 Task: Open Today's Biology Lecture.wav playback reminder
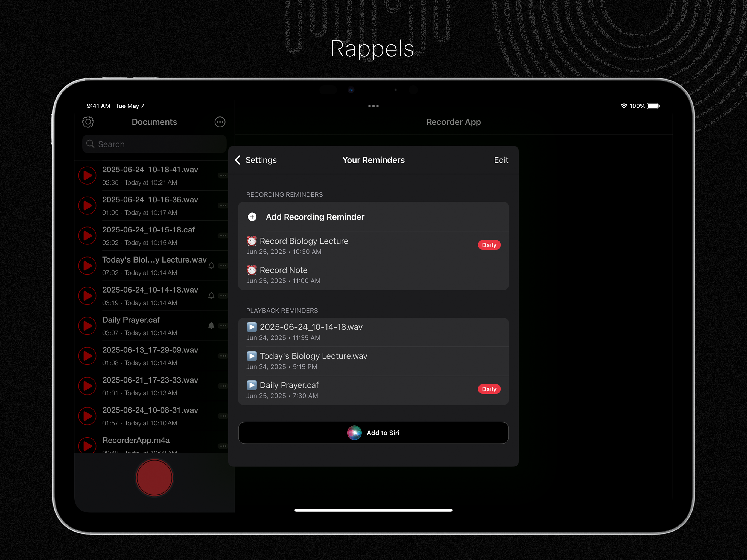tap(373, 361)
